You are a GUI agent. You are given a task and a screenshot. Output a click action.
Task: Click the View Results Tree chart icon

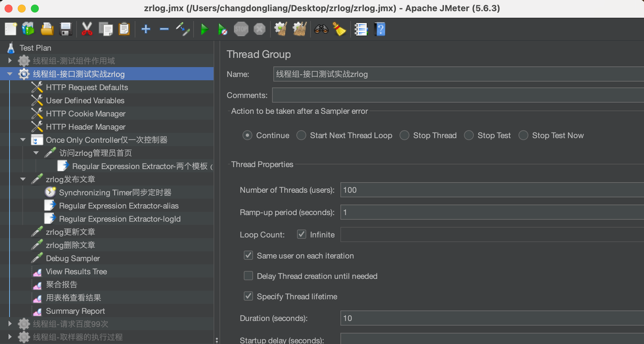[37, 272]
